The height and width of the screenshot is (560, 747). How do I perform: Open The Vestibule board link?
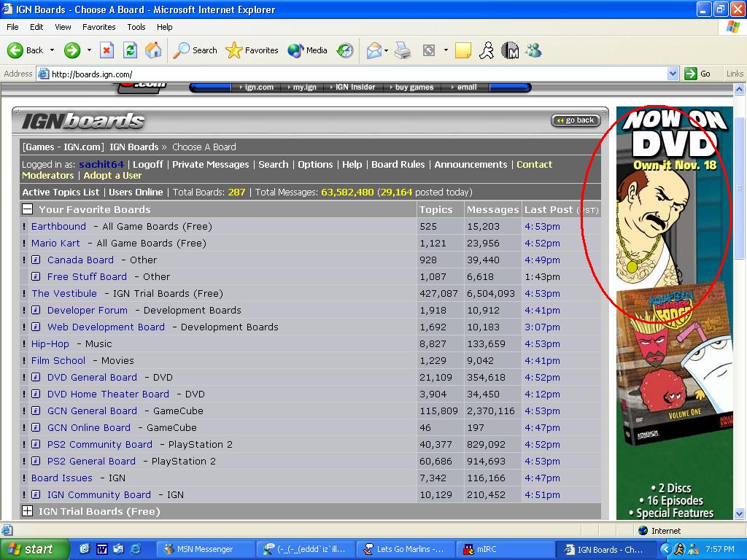click(x=64, y=293)
